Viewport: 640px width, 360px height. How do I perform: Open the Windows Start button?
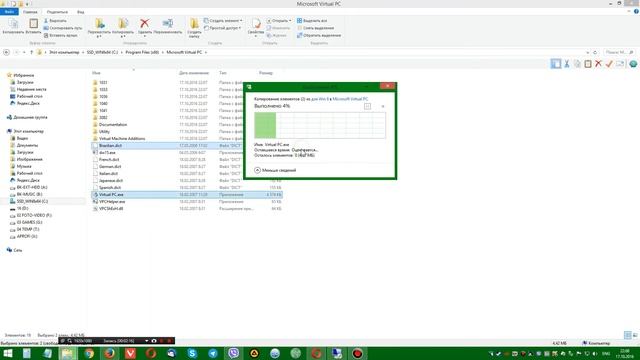[7, 353]
